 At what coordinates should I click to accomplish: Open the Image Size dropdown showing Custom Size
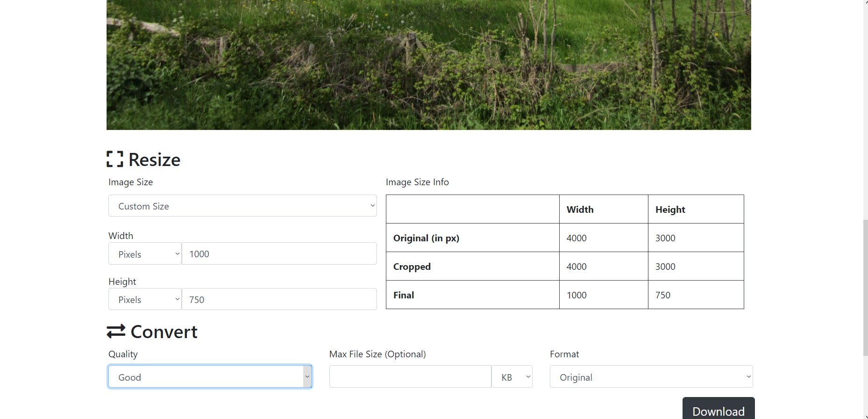242,206
